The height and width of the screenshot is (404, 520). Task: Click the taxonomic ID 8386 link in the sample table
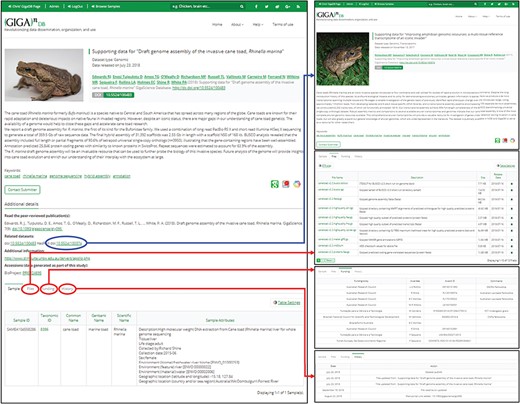coord(44,329)
